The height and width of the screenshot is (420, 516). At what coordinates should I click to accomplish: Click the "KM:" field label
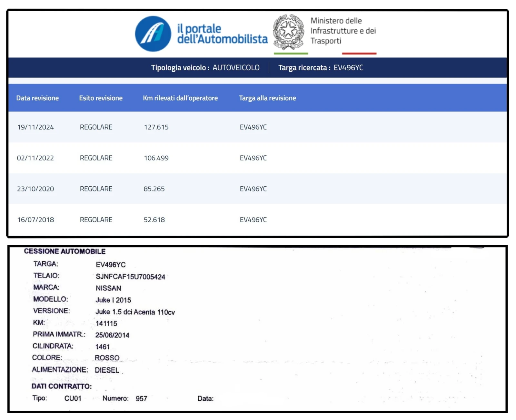coord(39,323)
